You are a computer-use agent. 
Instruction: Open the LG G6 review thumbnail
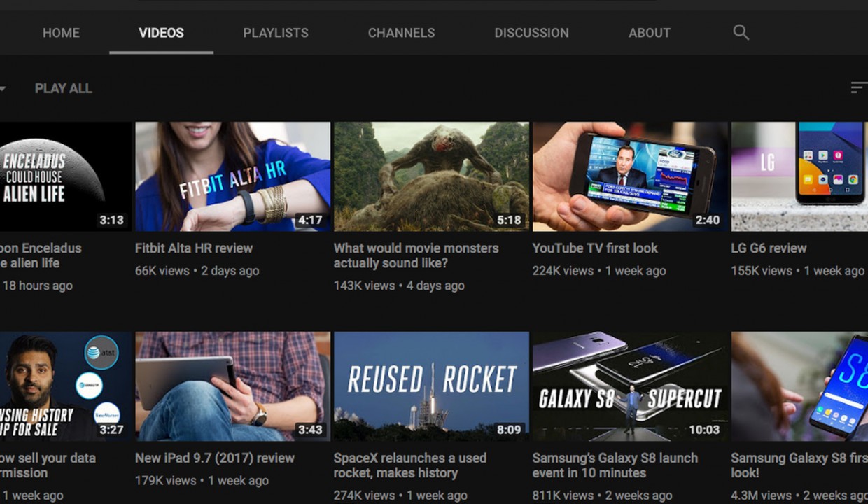pos(799,176)
